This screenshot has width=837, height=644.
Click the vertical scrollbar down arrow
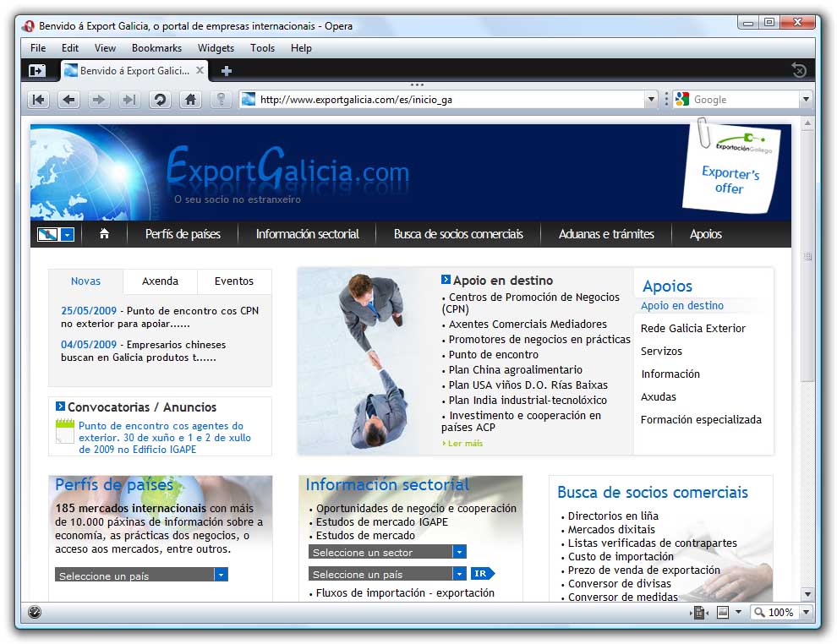point(807,594)
